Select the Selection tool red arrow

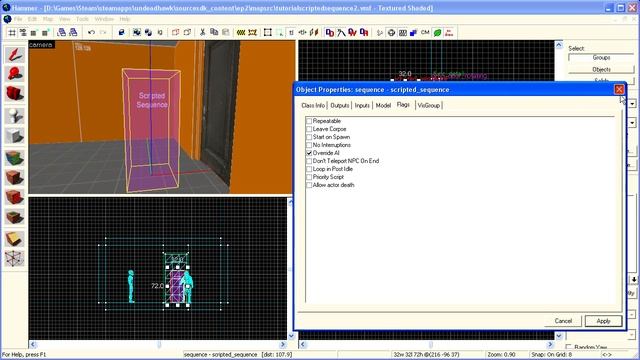click(x=15, y=55)
